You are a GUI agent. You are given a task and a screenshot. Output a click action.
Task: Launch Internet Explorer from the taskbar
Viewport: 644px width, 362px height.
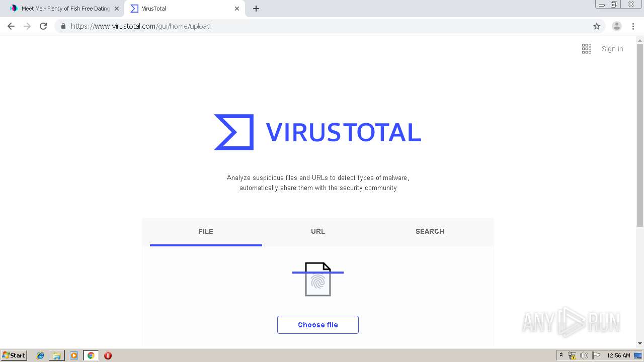click(40, 355)
